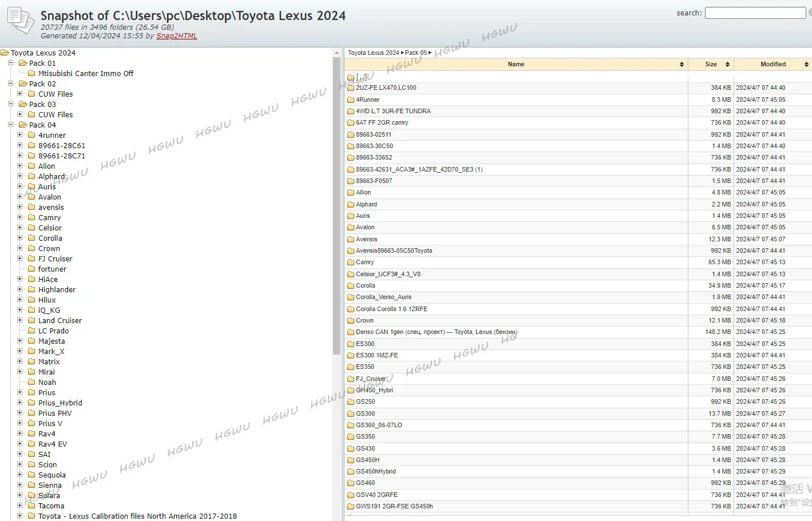Click the 65.3 MB size cell
The height and width of the screenshot is (521, 812).
pos(711,262)
